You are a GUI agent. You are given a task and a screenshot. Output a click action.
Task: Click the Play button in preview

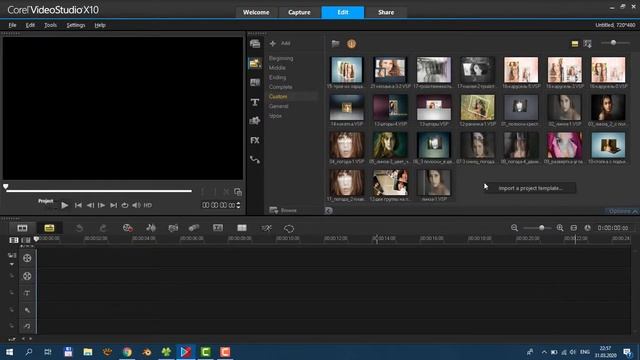click(64, 205)
